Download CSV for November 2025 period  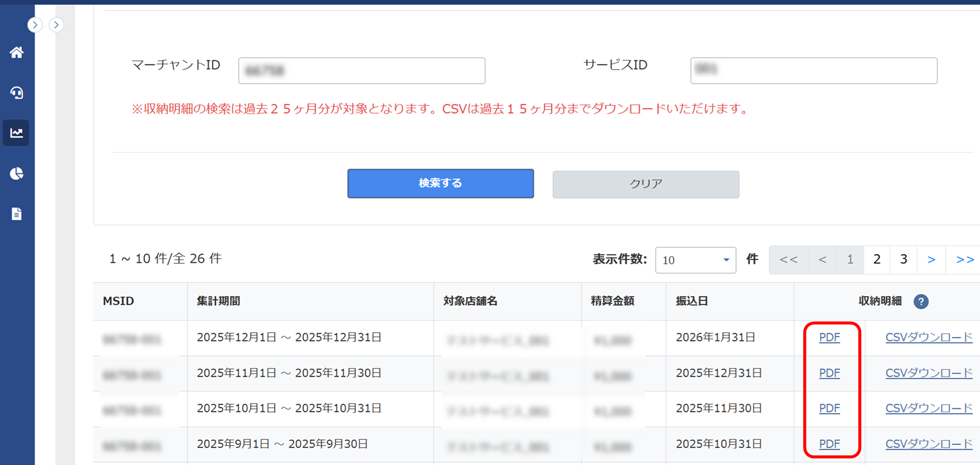coord(928,373)
